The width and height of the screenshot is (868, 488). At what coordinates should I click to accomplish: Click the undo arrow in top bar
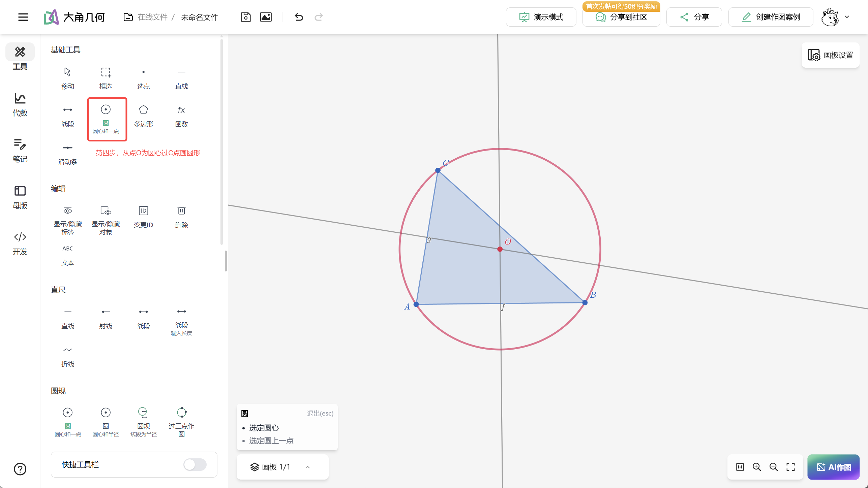(299, 17)
